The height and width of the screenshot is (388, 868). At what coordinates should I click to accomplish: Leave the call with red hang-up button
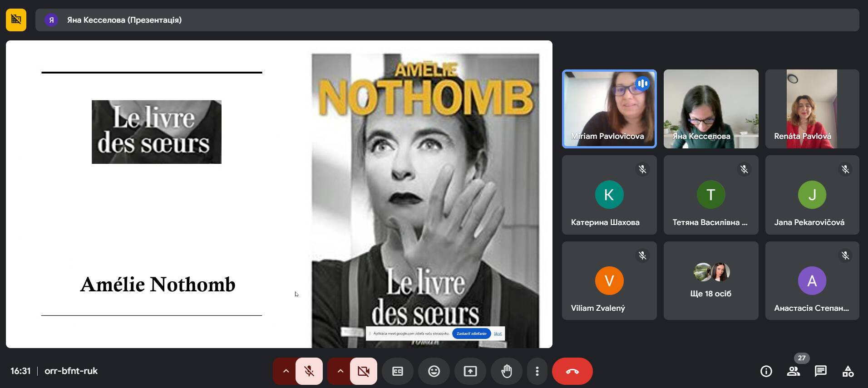pyautogui.click(x=572, y=371)
